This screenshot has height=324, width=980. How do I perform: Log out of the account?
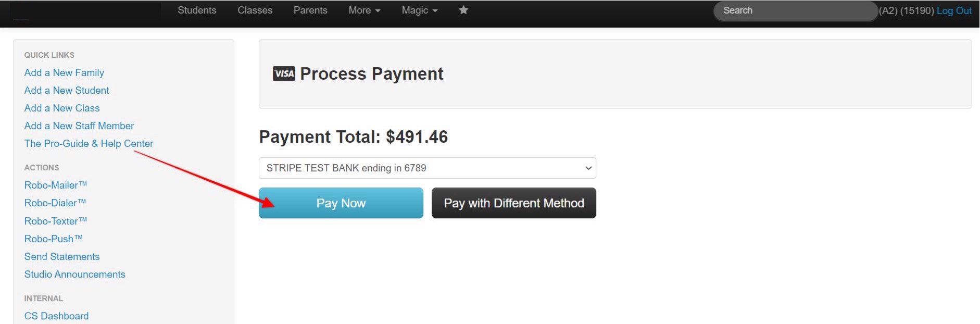(x=954, y=10)
